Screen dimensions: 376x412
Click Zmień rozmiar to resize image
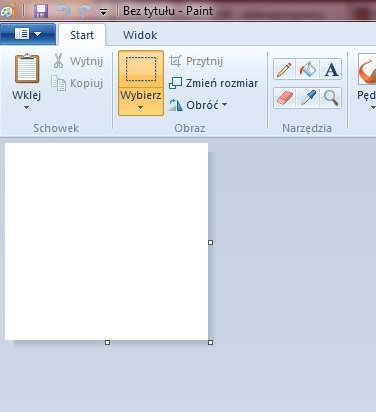click(x=213, y=83)
